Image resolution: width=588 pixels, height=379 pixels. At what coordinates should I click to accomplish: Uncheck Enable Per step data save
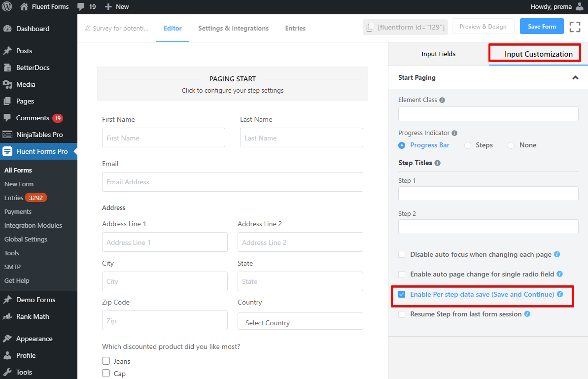click(402, 294)
